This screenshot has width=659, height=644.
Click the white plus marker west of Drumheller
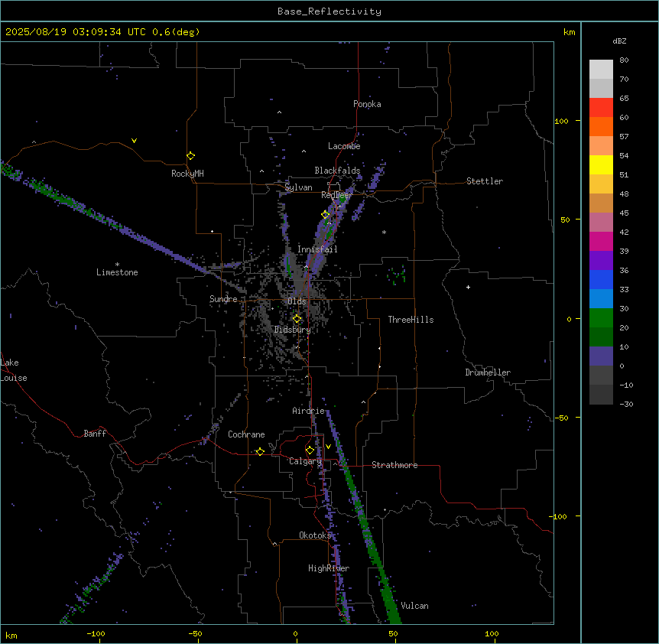pos(468,287)
